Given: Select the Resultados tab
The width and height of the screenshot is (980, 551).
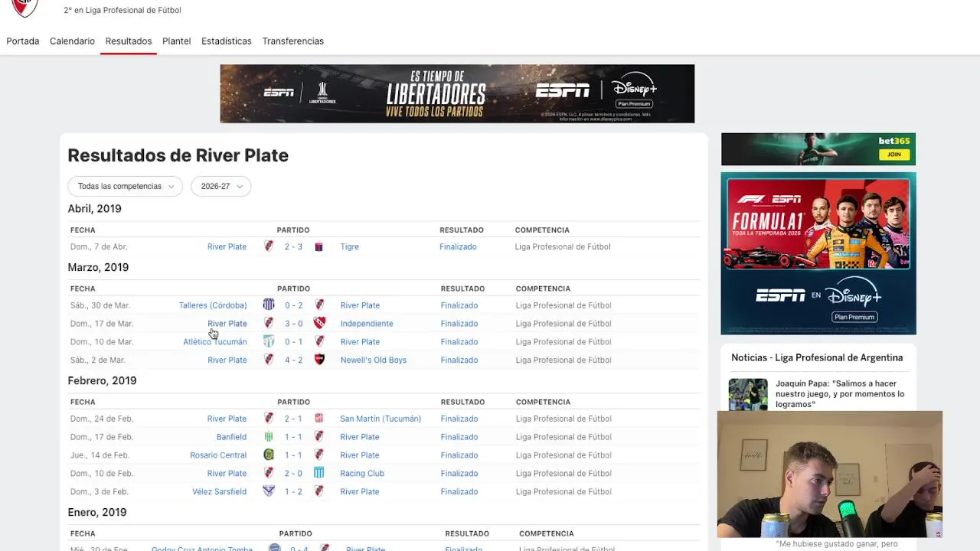Looking at the screenshot, I should pos(129,41).
